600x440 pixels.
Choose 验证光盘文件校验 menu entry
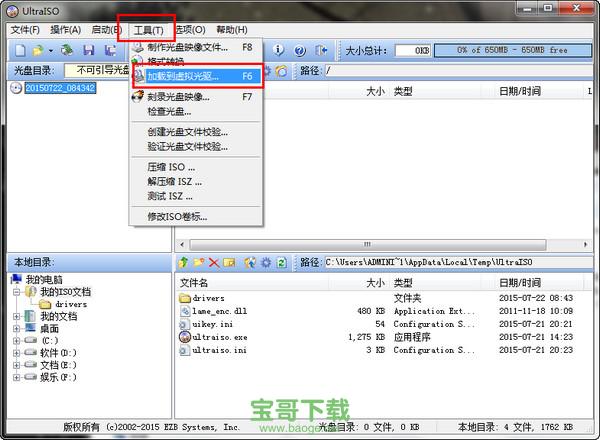click(196, 147)
